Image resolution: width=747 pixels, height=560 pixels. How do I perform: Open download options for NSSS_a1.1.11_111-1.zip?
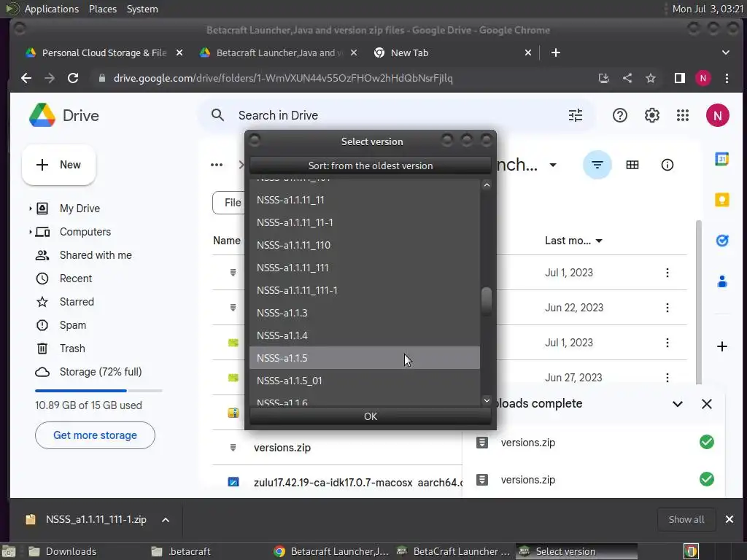(x=166, y=520)
